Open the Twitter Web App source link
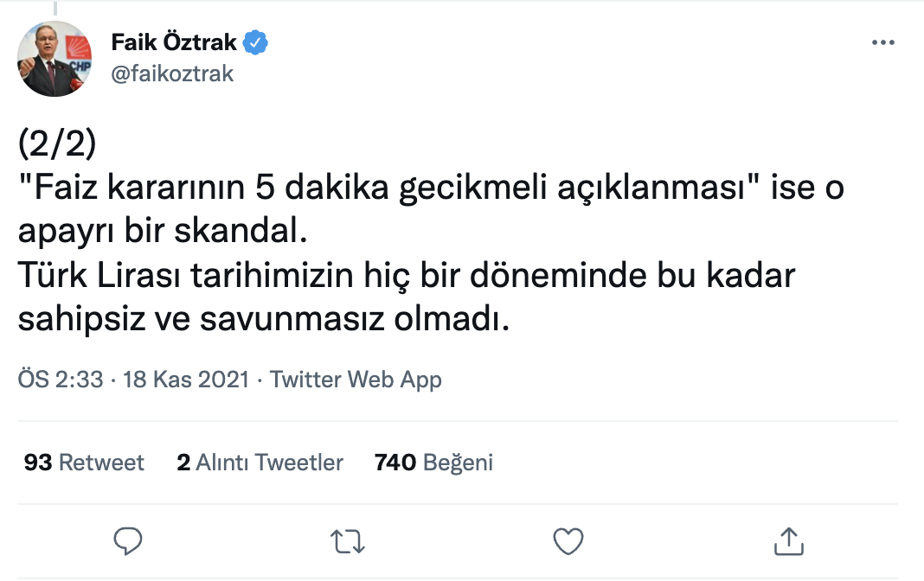 click(x=356, y=380)
